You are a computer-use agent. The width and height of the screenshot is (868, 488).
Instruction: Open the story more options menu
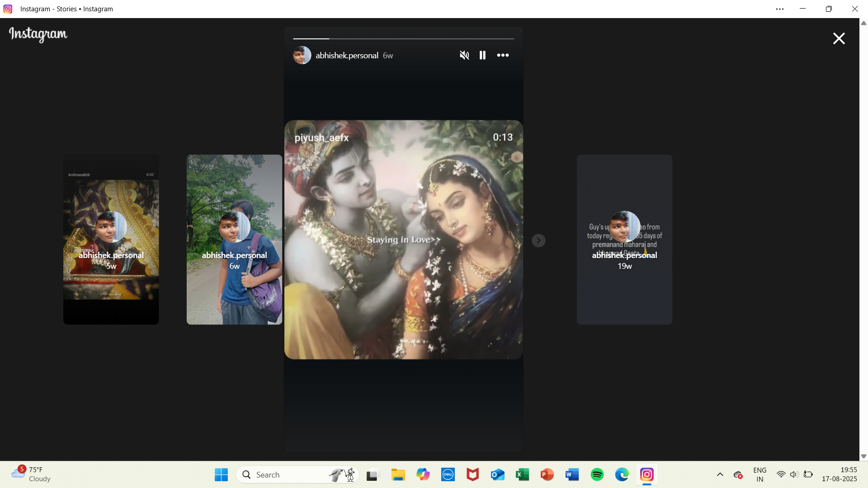point(503,55)
